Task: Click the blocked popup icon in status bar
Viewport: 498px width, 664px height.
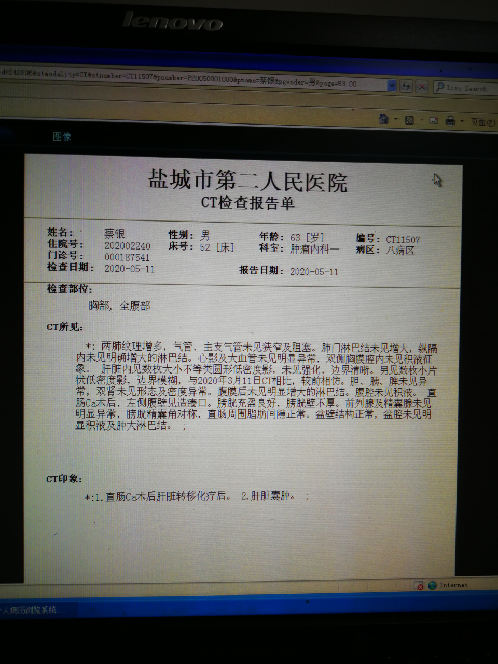Action: point(418,585)
